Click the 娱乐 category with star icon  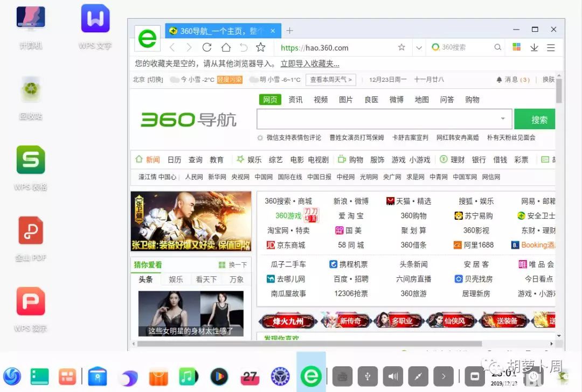[249, 159]
